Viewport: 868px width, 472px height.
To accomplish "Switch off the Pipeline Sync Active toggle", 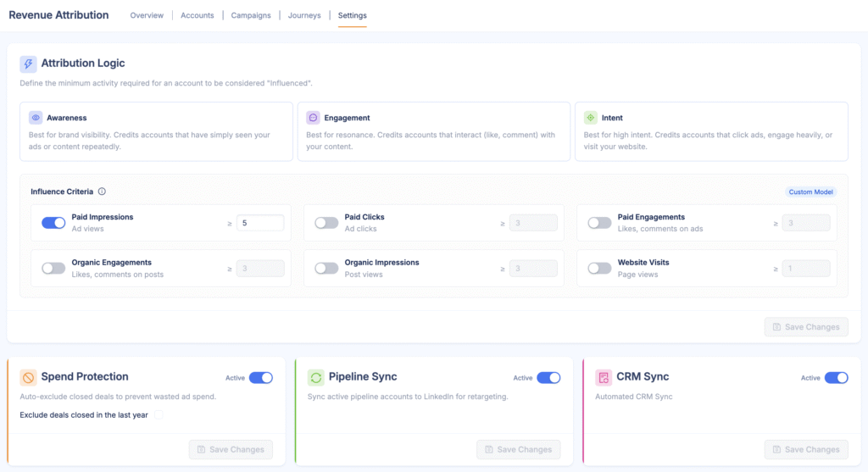I will pos(548,378).
